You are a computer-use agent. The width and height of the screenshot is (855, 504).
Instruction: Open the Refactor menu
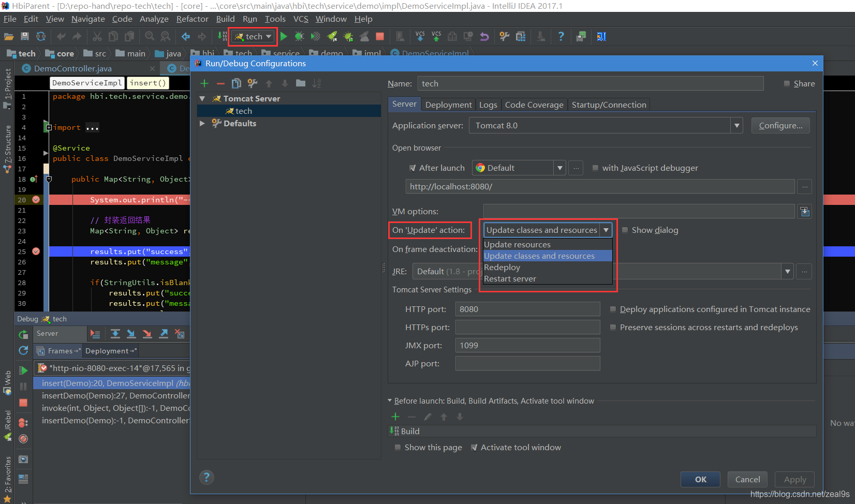tap(192, 19)
